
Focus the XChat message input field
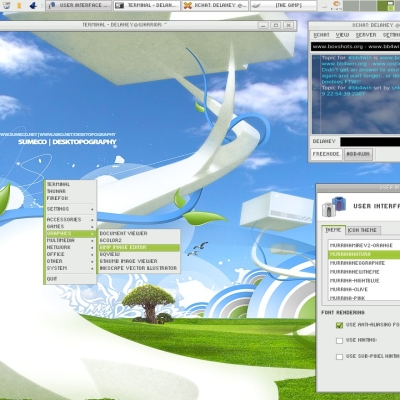[x=370, y=142]
